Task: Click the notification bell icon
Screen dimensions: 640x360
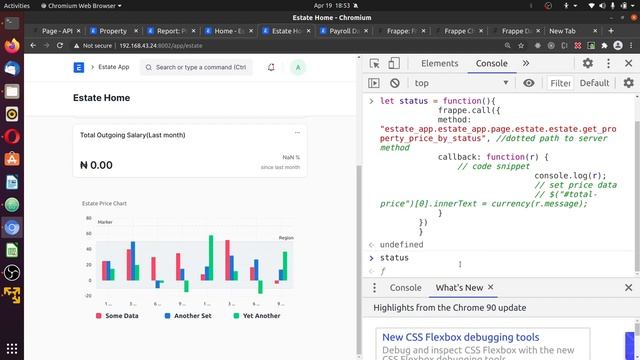Action: coord(271,67)
